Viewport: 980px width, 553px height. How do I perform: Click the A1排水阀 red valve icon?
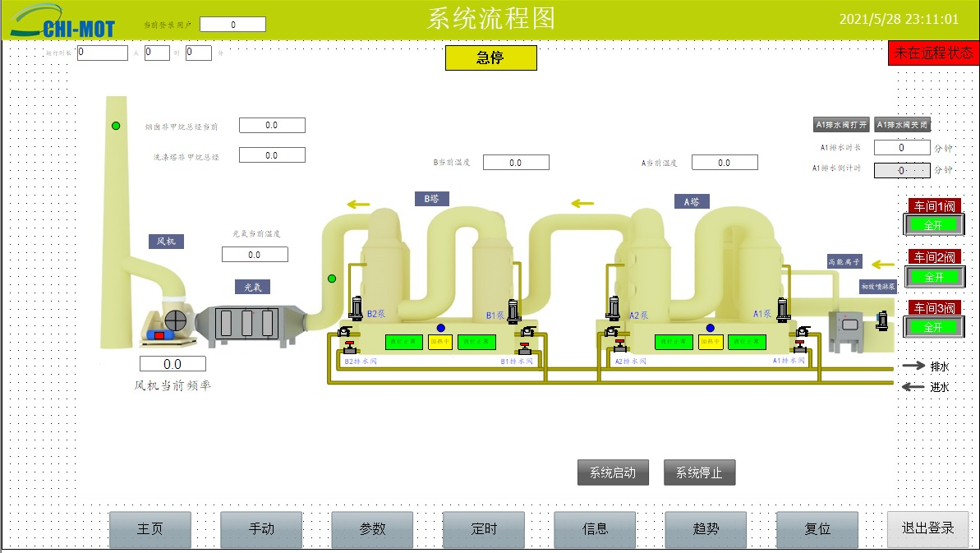click(798, 348)
